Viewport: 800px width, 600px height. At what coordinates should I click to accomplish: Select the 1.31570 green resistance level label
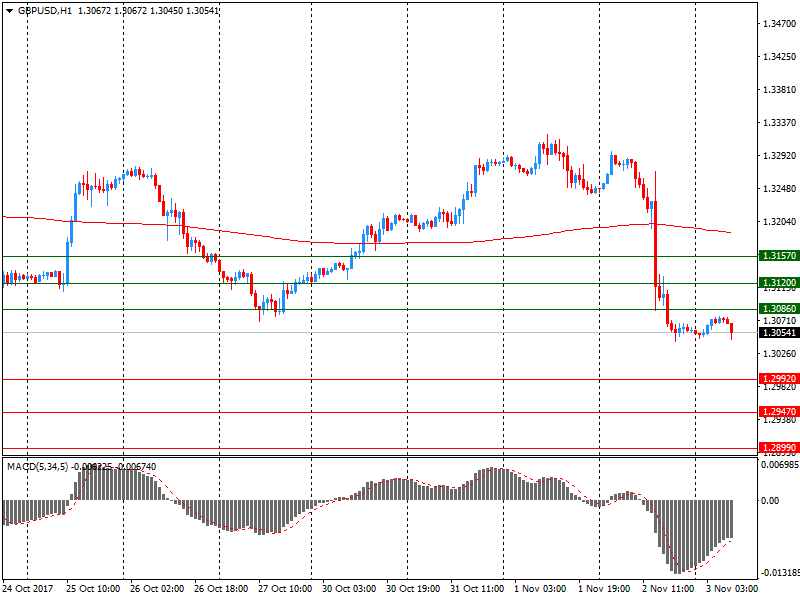tap(779, 256)
